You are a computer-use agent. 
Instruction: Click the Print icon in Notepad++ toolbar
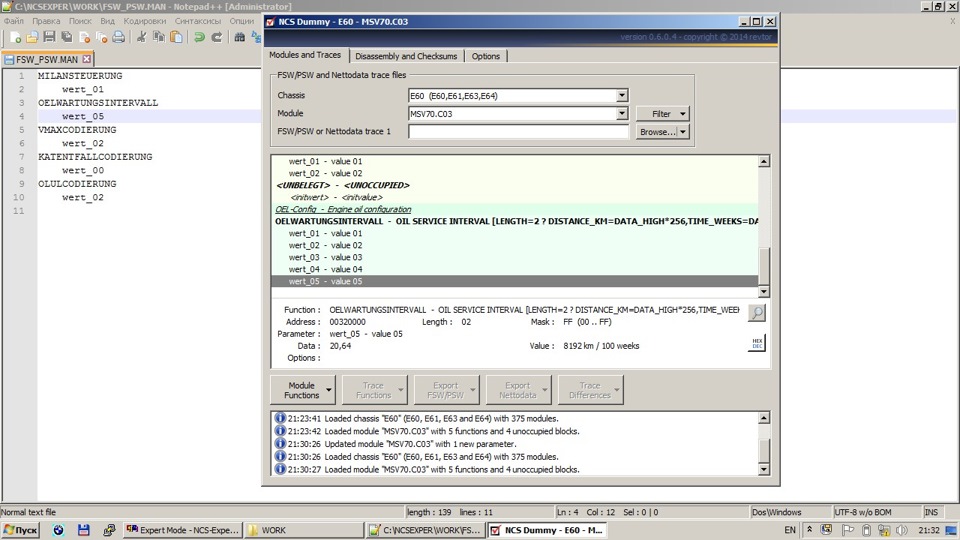[x=118, y=37]
